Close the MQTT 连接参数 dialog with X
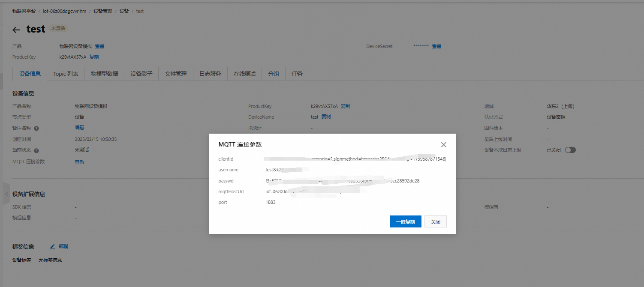Viewport: 644px width, 287px height. (444, 145)
